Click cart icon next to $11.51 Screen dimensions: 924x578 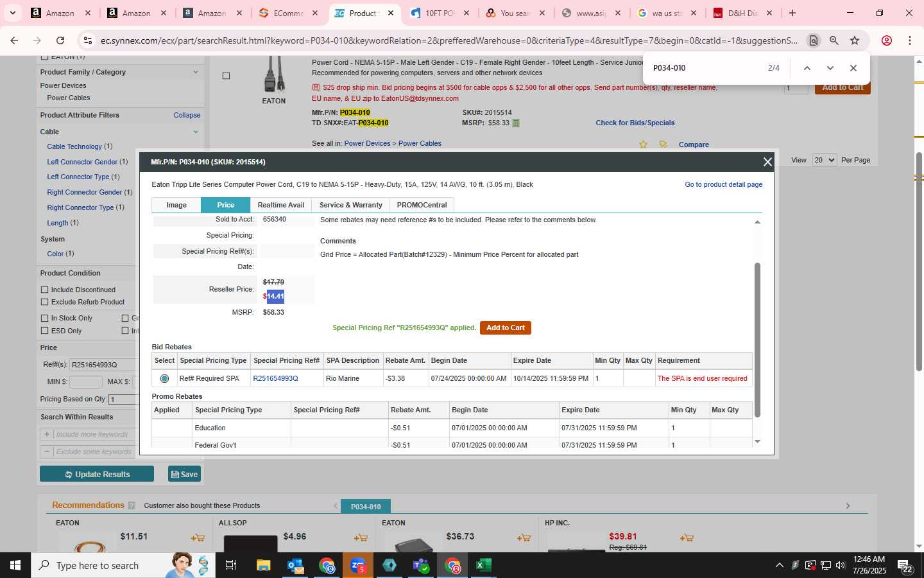198,538
